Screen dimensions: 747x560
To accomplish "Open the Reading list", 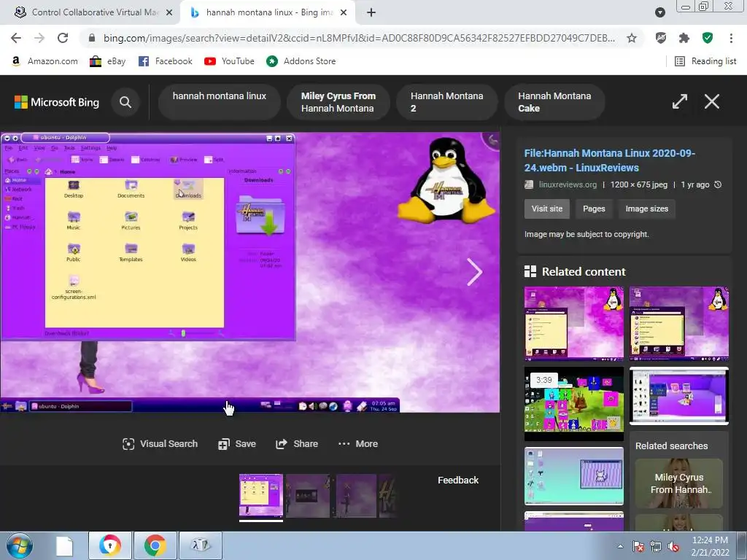I will point(705,61).
